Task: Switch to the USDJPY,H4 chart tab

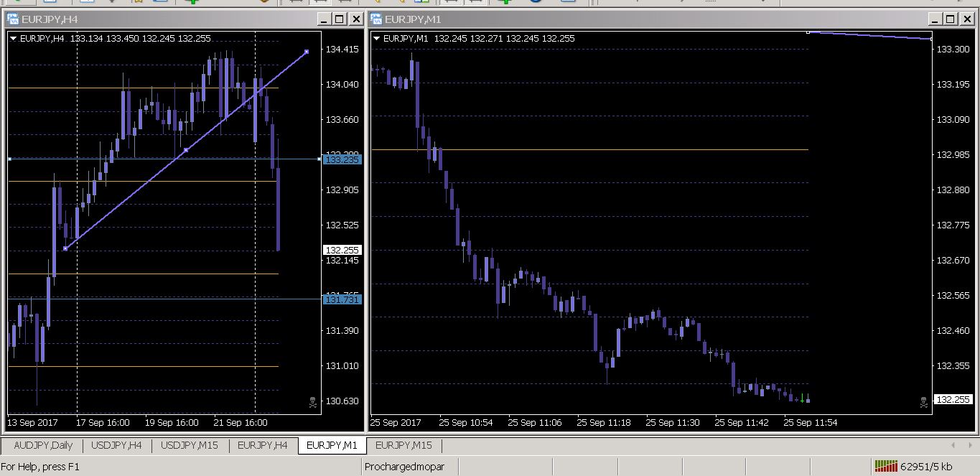Action: coord(117,445)
